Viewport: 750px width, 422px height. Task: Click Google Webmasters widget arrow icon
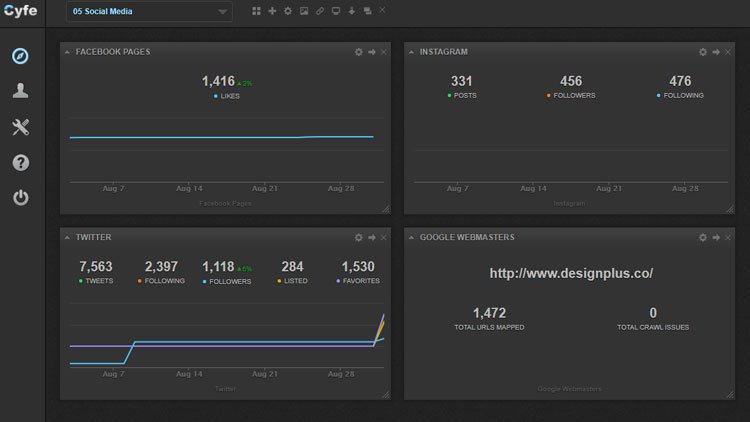(716, 237)
